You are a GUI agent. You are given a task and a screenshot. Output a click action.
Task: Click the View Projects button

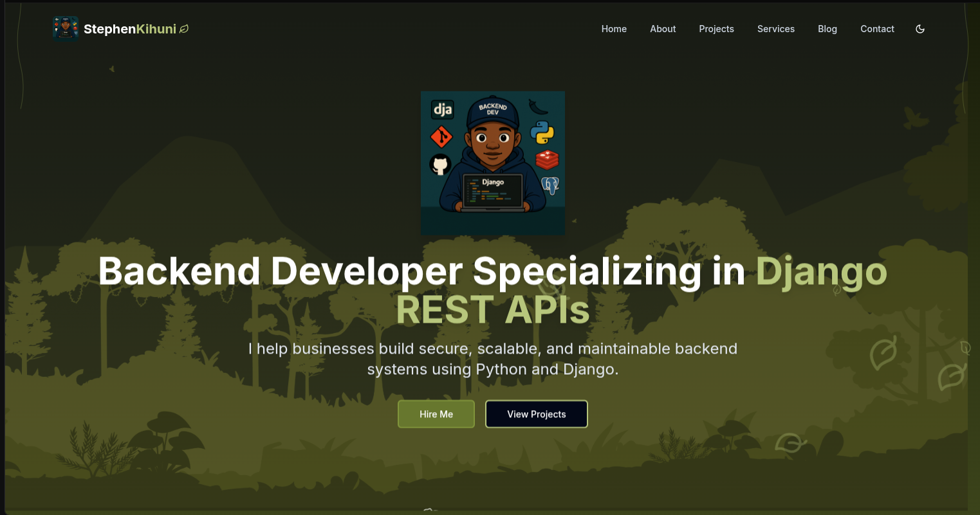click(x=536, y=414)
